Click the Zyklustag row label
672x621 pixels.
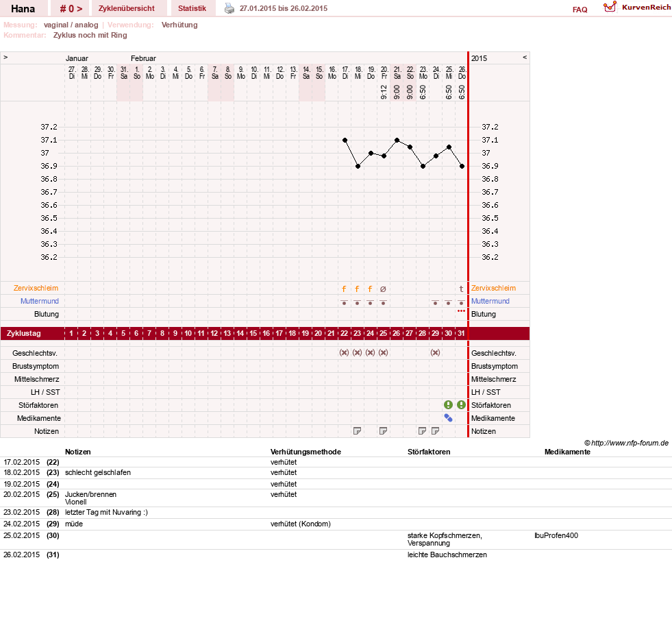pos(23,333)
